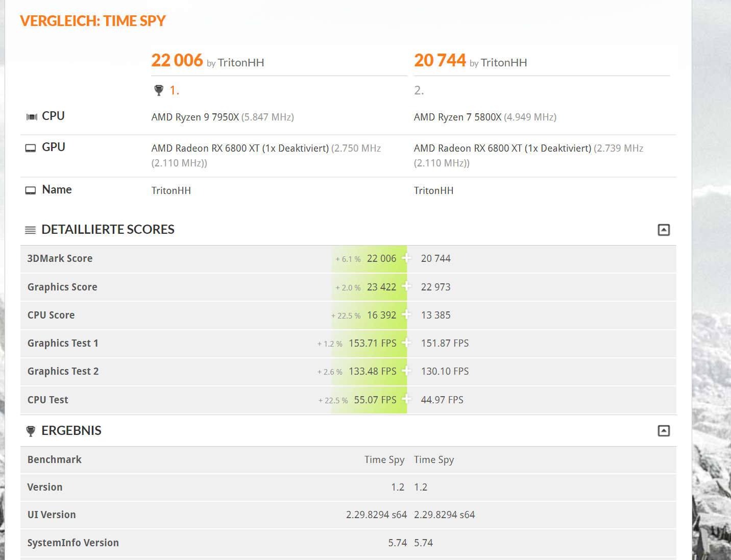This screenshot has width=731, height=560.
Task: Click the CPU label in the comparison header
Action: click(x=53, y=116)
